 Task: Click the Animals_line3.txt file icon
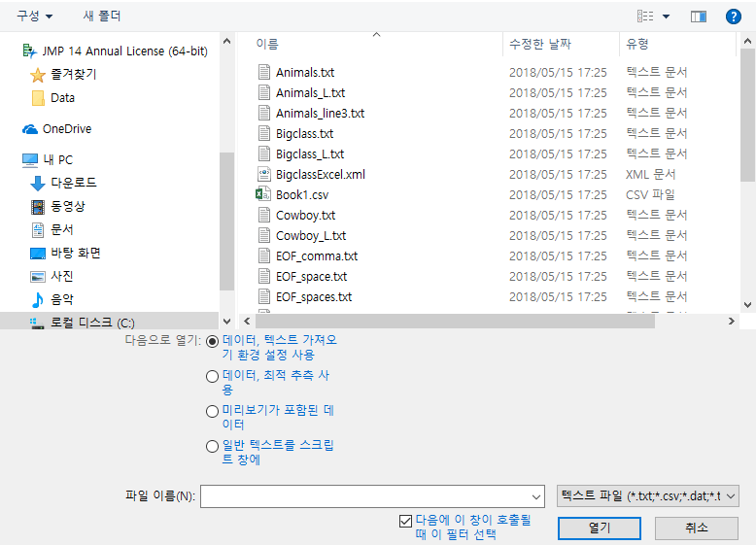point(263,113)
